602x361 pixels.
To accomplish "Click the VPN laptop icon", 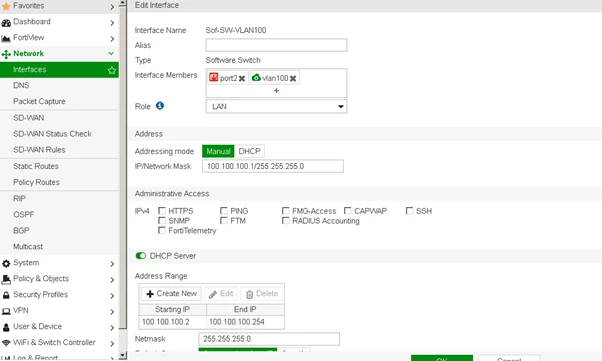I will (6, 311).
